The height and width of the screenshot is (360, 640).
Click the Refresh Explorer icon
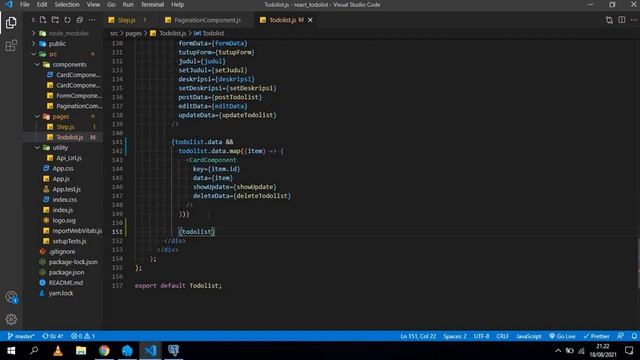67,20
